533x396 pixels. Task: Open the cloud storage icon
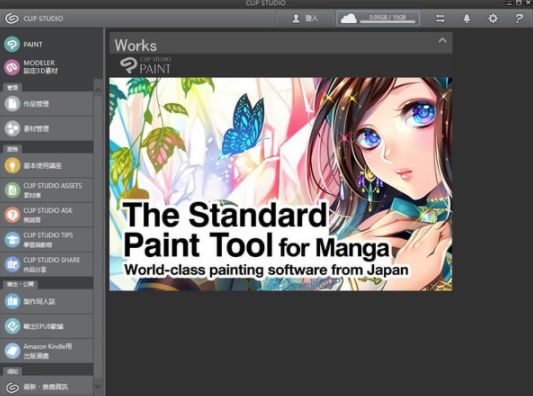[348, 18]
